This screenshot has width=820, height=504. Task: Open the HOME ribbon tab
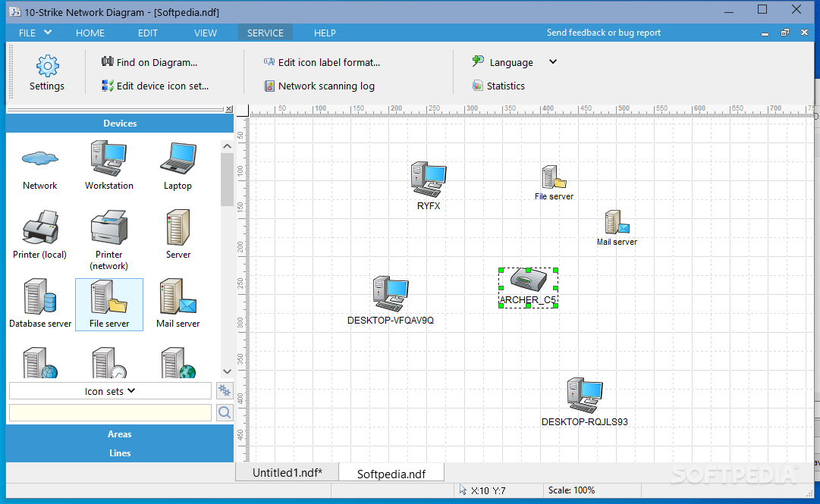click(x=90, y=33)
